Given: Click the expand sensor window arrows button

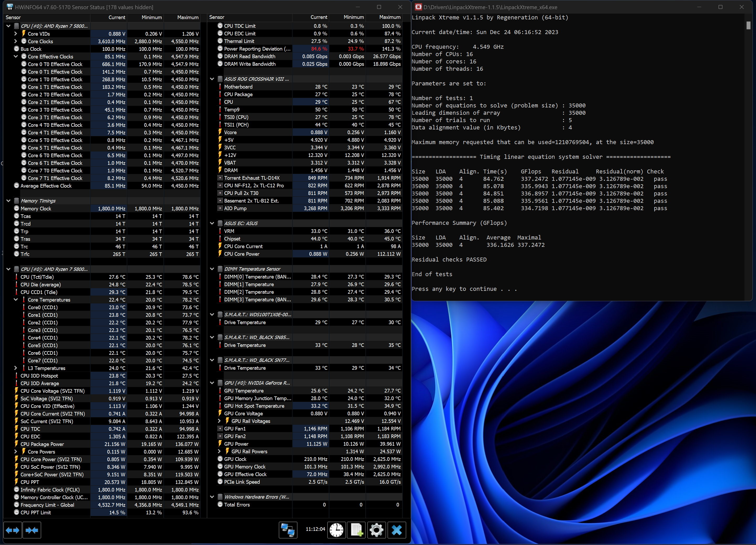Looking at the screenshot, I should point(13,530).
